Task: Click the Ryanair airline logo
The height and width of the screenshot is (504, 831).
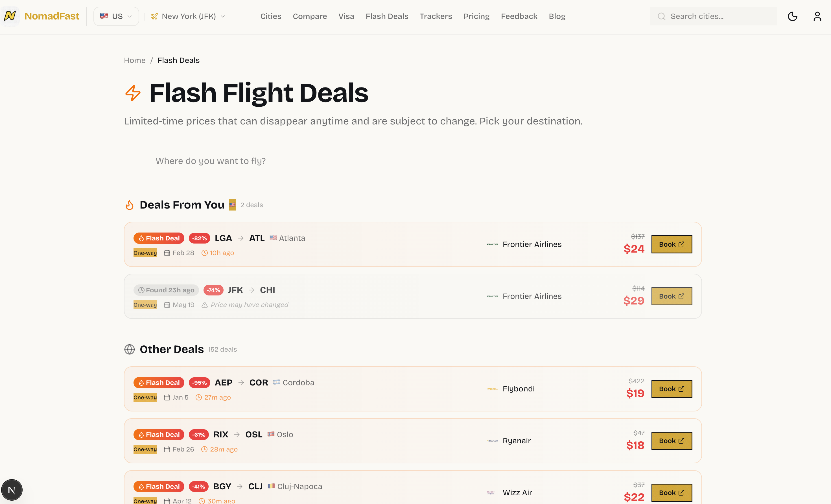Action: tap(492, 441)
